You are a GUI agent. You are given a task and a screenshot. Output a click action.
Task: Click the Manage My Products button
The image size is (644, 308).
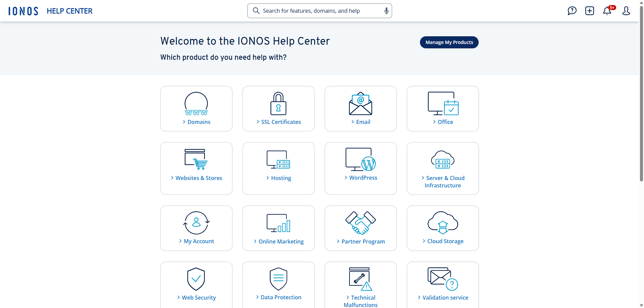[449, 42]
